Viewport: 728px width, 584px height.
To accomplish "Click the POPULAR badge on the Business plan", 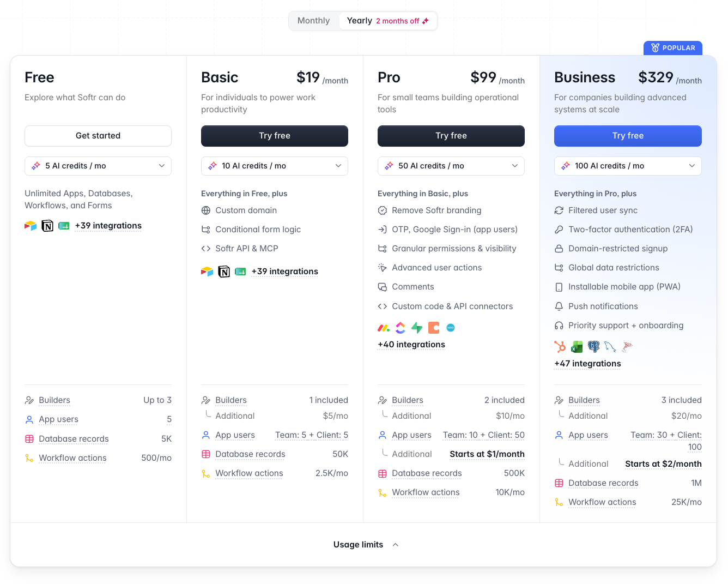I will pyautogui.click(x=673, y=48).
